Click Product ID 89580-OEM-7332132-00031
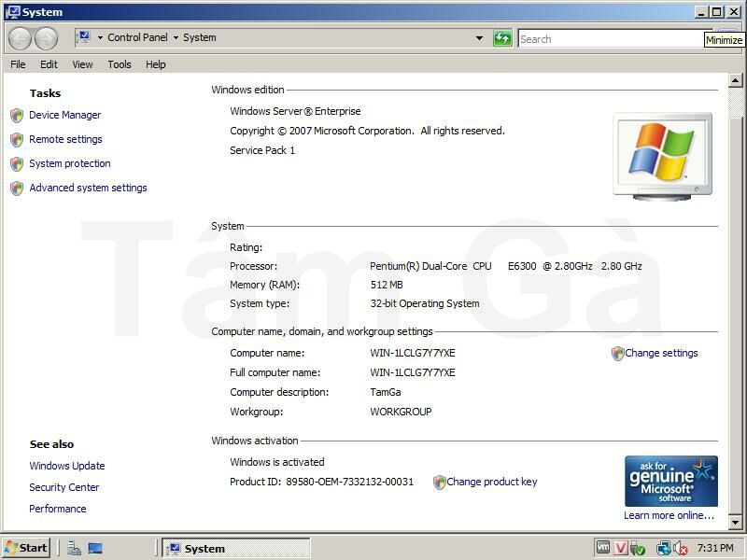Screen dimensions: 747x560 pos(321,482)
